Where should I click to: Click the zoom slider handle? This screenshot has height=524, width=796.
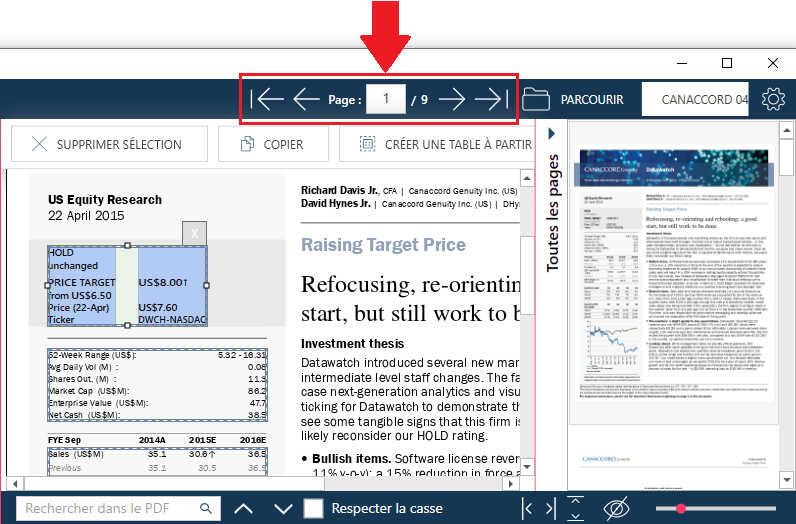click(x=681, y=508)
